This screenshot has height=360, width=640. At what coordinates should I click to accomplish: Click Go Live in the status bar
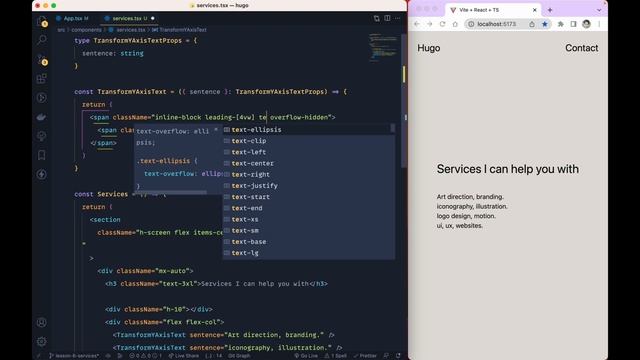point(306,356)
